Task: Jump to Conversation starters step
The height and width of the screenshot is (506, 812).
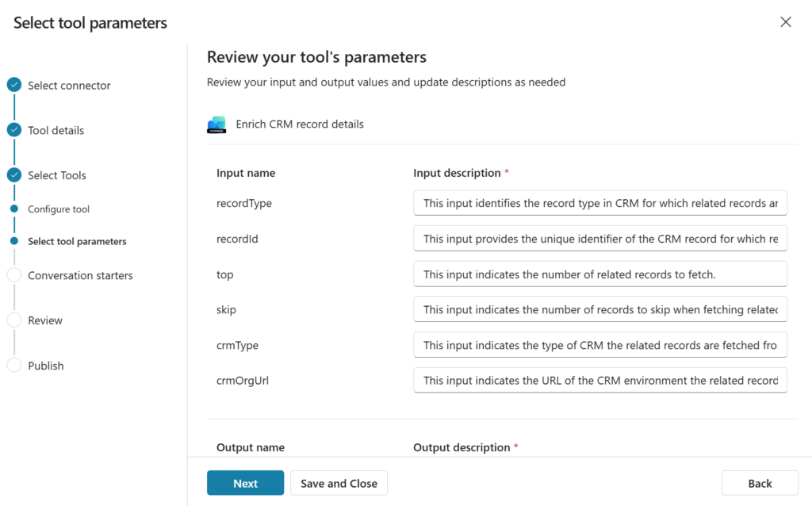Action: pyautogui.click(x=80, y=276)
